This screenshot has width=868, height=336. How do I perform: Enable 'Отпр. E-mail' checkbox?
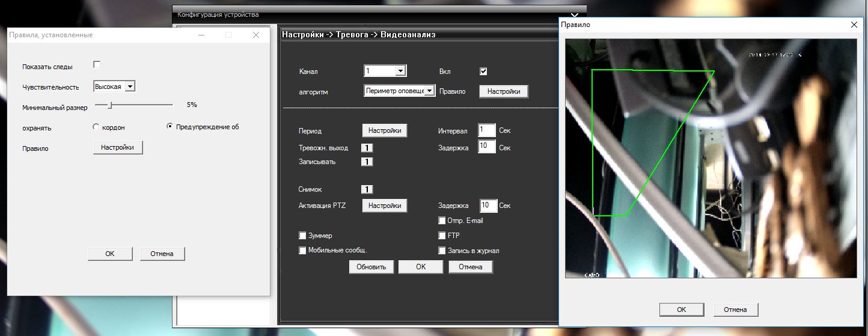tap(442, 221)
